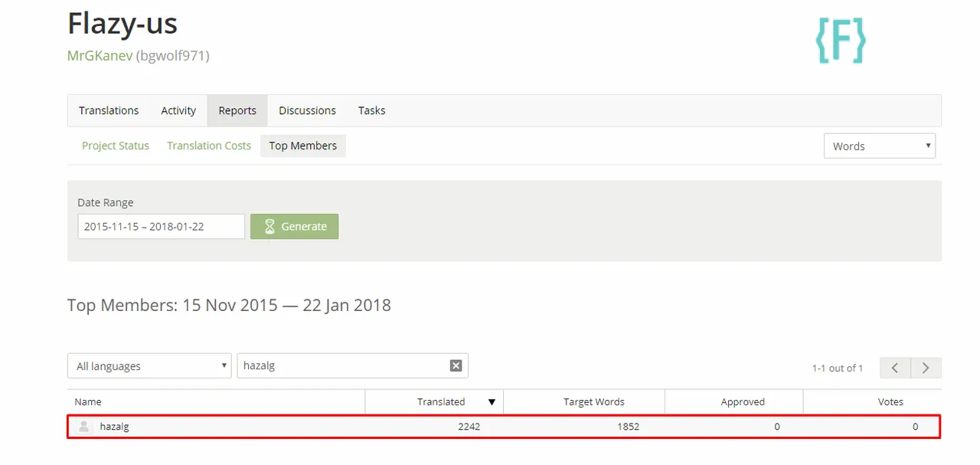Go to previous page arrow
The width and height of the screenshot is (980, 465).
click(x=895, y=368)
